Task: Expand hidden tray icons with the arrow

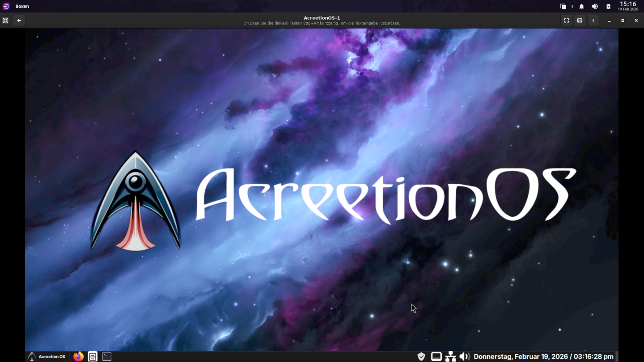Action: pyautogui.click(x=572, y=6)
